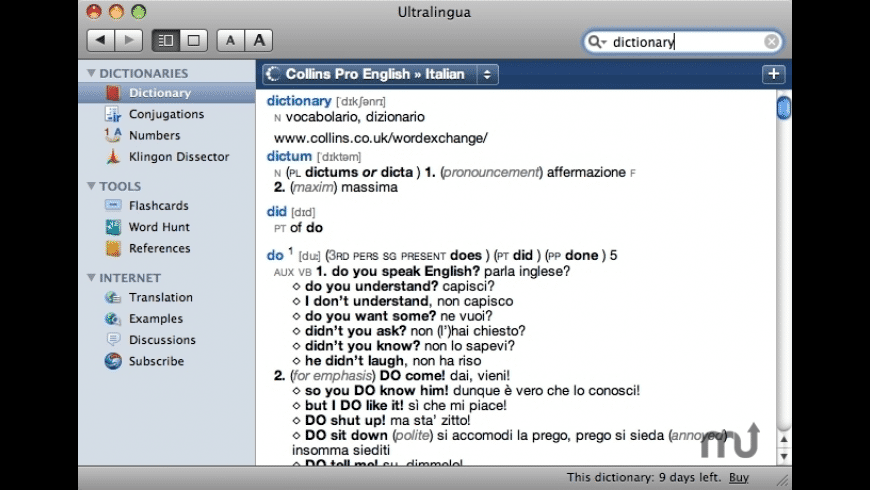Click the 'did' headword
The height and width of the screenshot is (490, 870).
click(x=276, y=211)
